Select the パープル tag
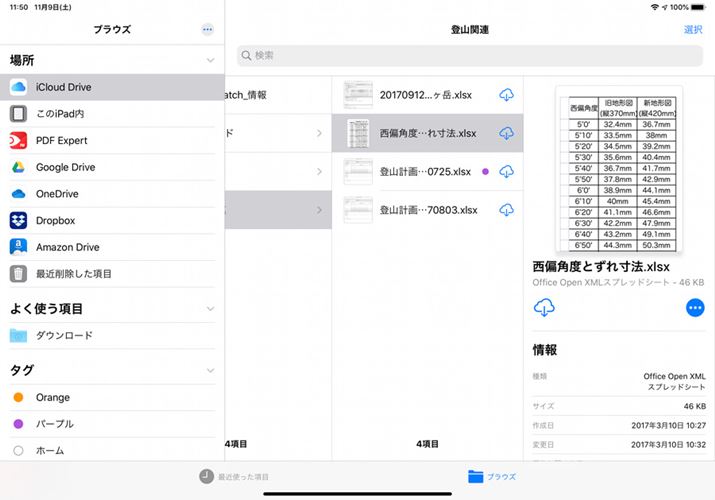This screenshot has height=500, width=715. (54, 424)
